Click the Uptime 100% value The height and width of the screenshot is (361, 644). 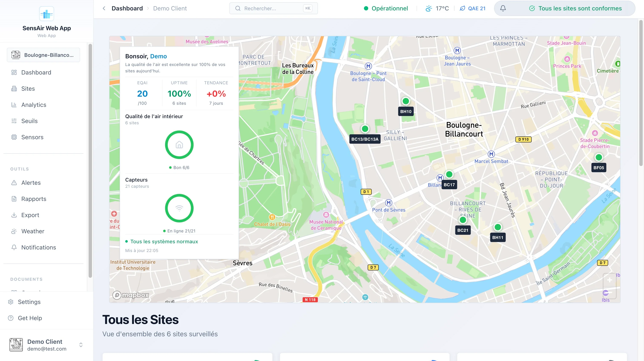point(179,94)
